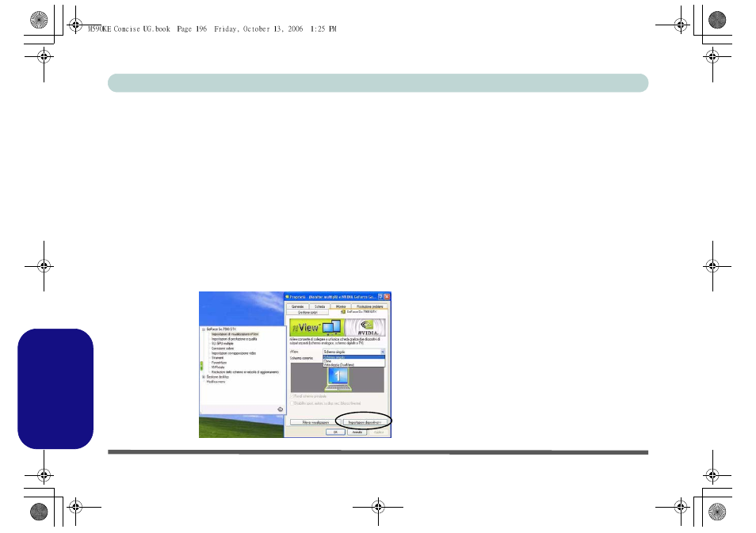Toggle the primary display checkbox below the laptop
Image resolution: width=756 pixels, height=533 pixels.
click(x=292, y=397)
